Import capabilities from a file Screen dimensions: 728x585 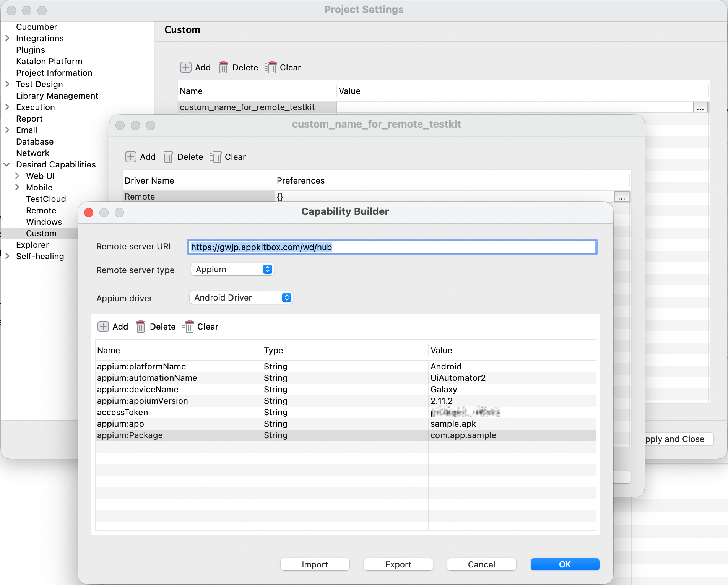315,564
